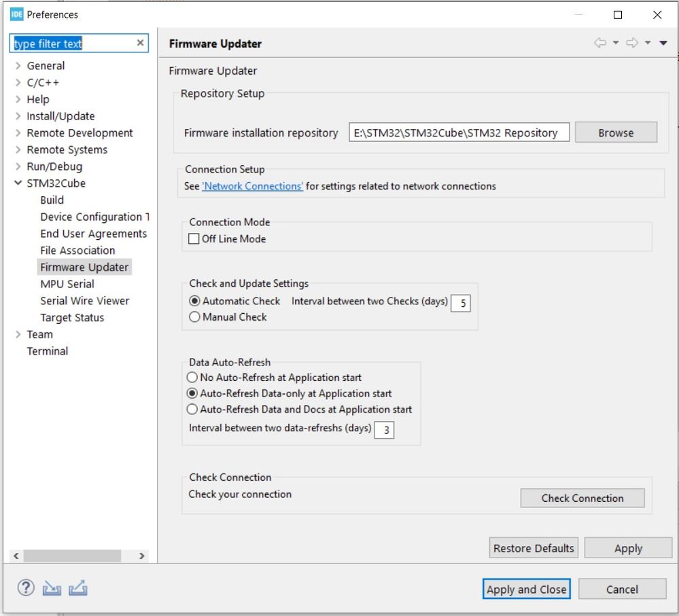The height and width of the screenshot is (616, 679).
Task: Click the firmware installation repository path field
Action: coord(459,132)
